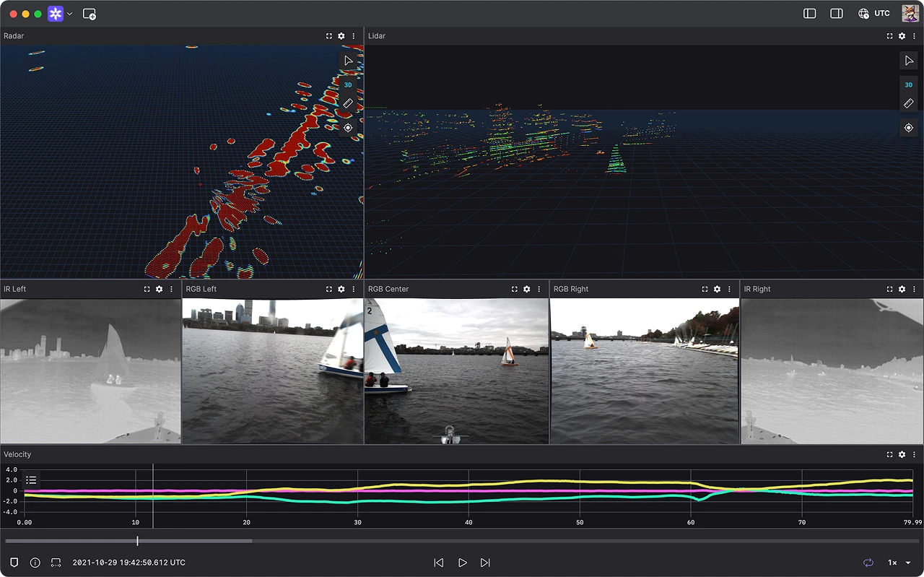Open RGB Center panel settings gear
Screen dimensions: 924x577
(526, 289)
